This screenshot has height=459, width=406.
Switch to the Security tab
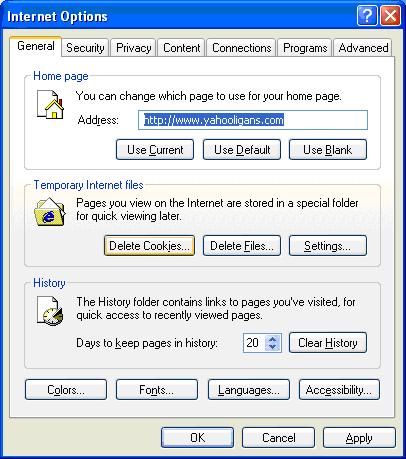pos(85,48)
